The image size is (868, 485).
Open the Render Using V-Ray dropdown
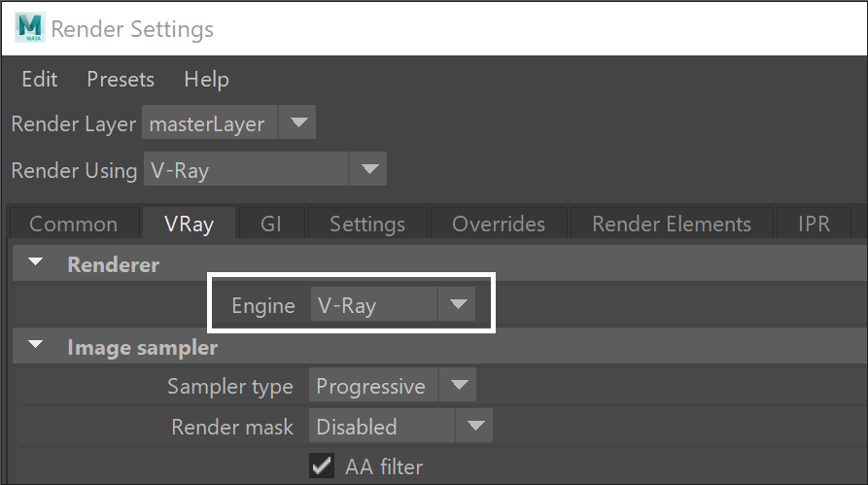tap(265, 169)
